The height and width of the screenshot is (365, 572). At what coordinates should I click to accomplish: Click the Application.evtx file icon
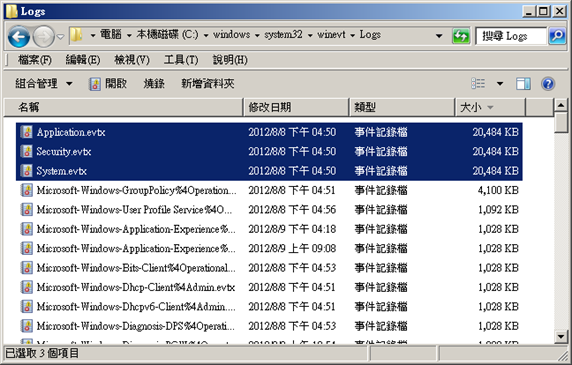click(x=27, y=132)
